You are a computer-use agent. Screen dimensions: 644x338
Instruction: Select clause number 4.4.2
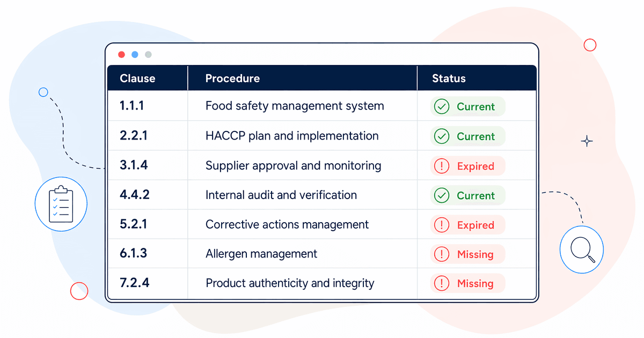tap(135, 195)
